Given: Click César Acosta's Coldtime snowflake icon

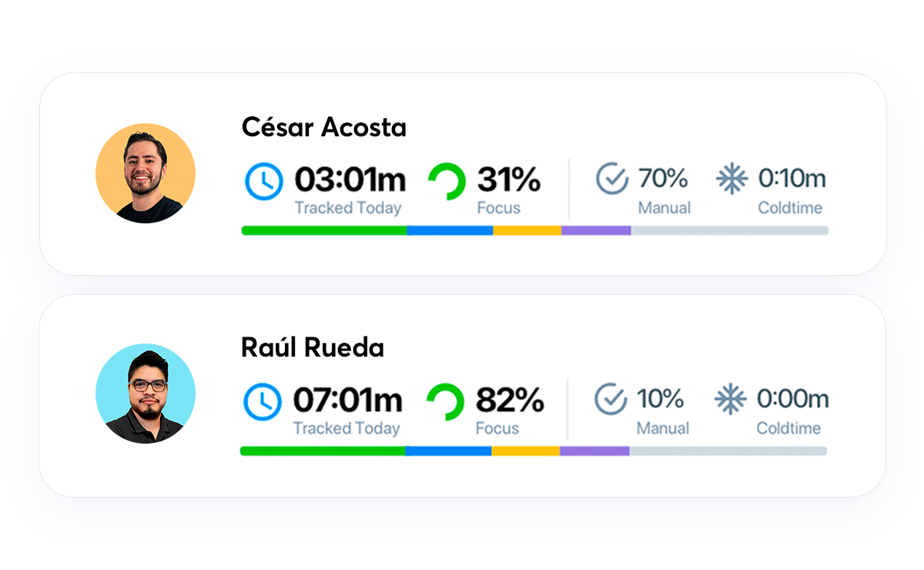Looking at the screenshot, I should click(731, 179).
